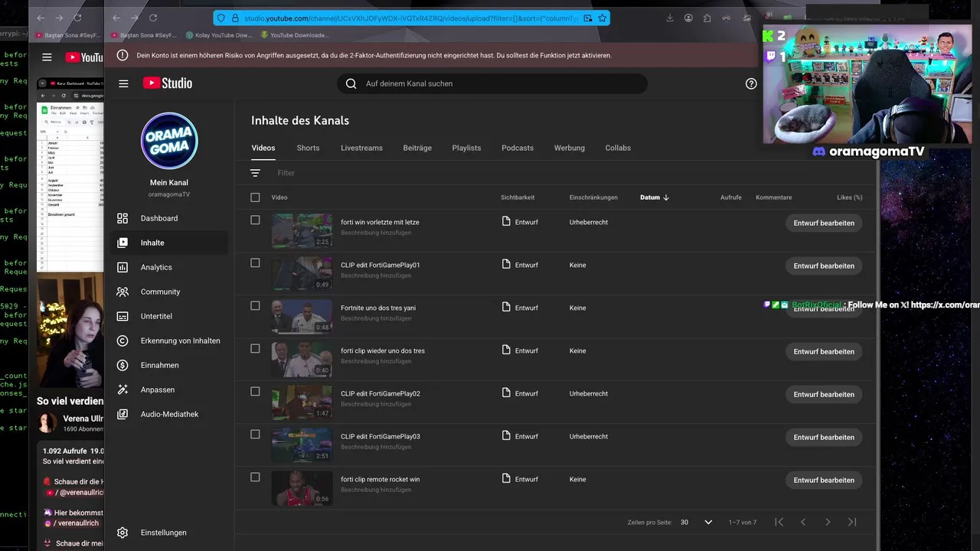
Task: Switch to the Shorts tab
Action: point(308,148)
